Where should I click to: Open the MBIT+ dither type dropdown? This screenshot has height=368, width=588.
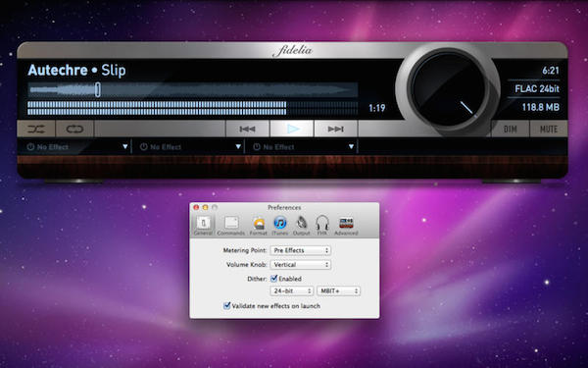(x=338, y=291)
